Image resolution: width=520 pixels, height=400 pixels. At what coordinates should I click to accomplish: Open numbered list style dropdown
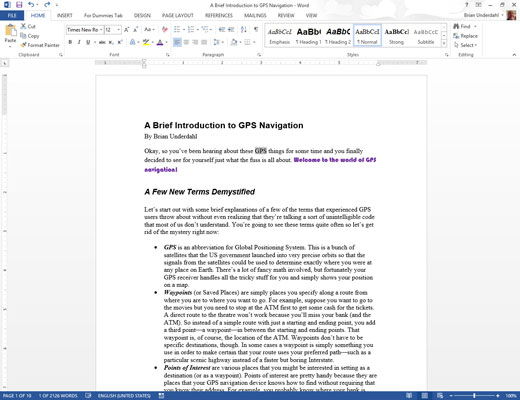(x=197, y=30)
